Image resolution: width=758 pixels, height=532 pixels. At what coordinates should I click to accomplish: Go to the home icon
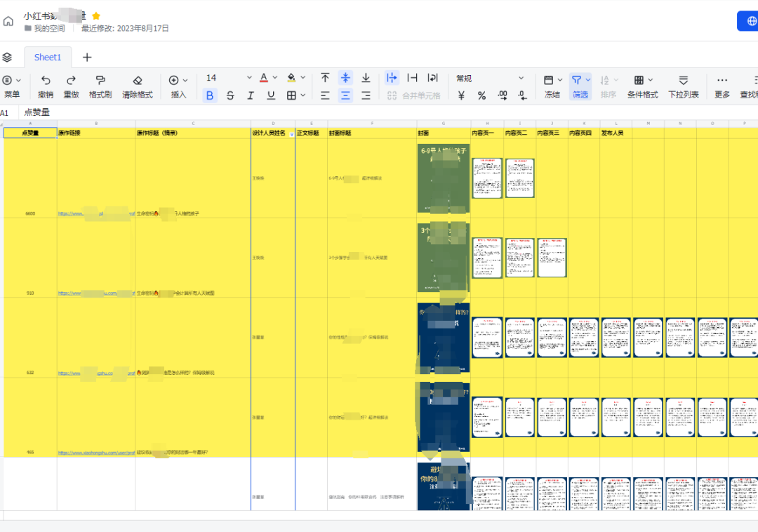[8, 21]
